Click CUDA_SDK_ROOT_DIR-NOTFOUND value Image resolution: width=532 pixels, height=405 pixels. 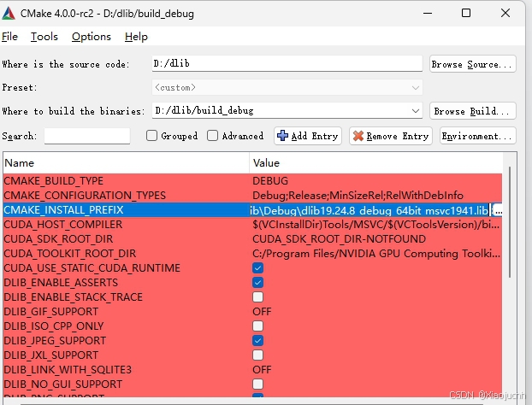(339, 239)
